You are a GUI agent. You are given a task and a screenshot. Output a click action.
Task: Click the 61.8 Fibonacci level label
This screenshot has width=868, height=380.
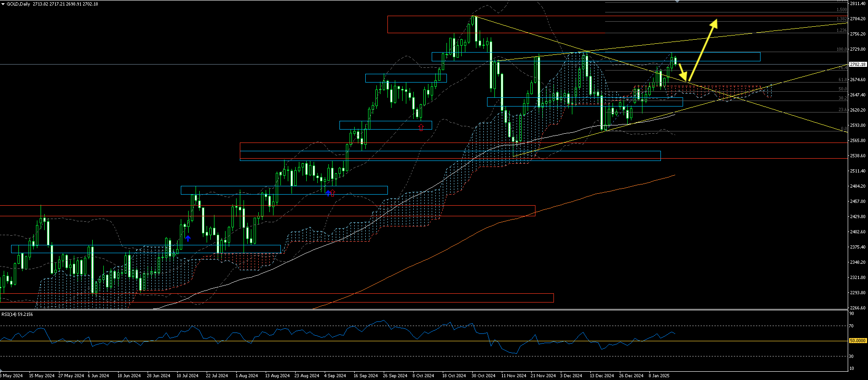pos(843,80)
